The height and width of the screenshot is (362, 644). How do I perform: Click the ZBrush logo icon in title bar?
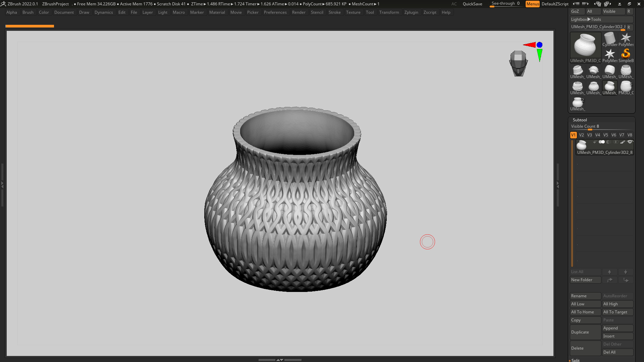(x=3, y=4)
